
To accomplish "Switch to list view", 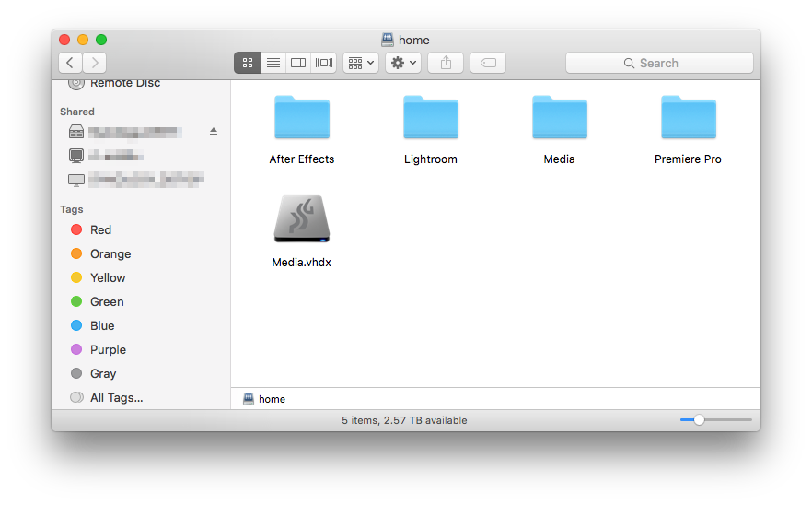I will click(x=273, y=63).
